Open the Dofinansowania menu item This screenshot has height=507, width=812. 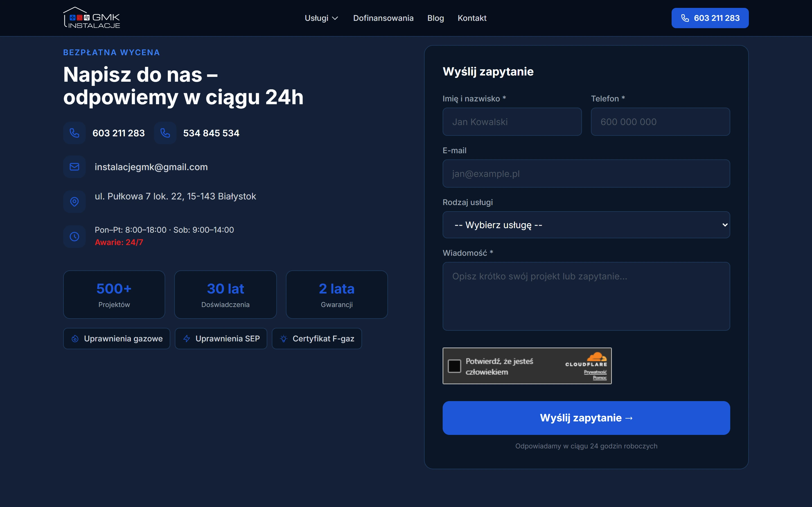[383, 18]
